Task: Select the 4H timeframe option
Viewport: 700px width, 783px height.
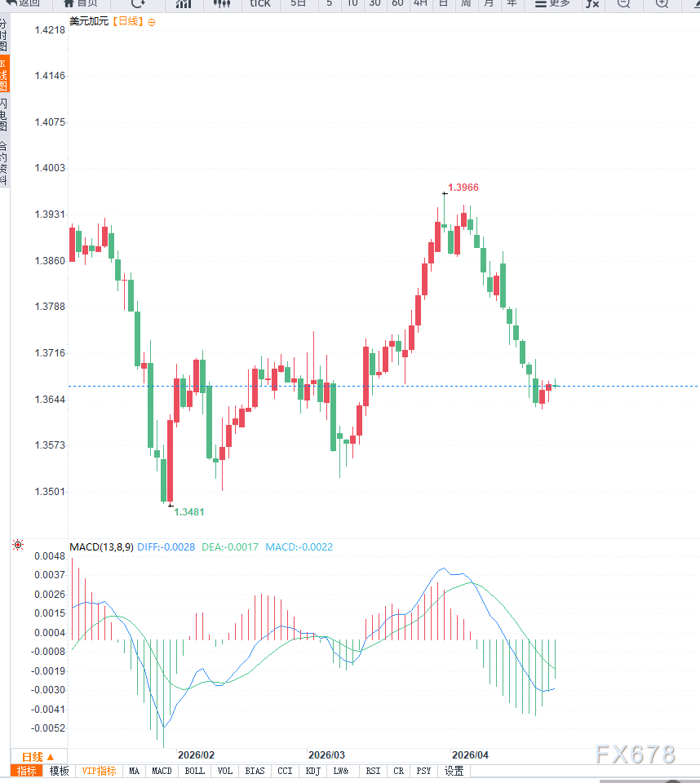Action: [420, 5]
